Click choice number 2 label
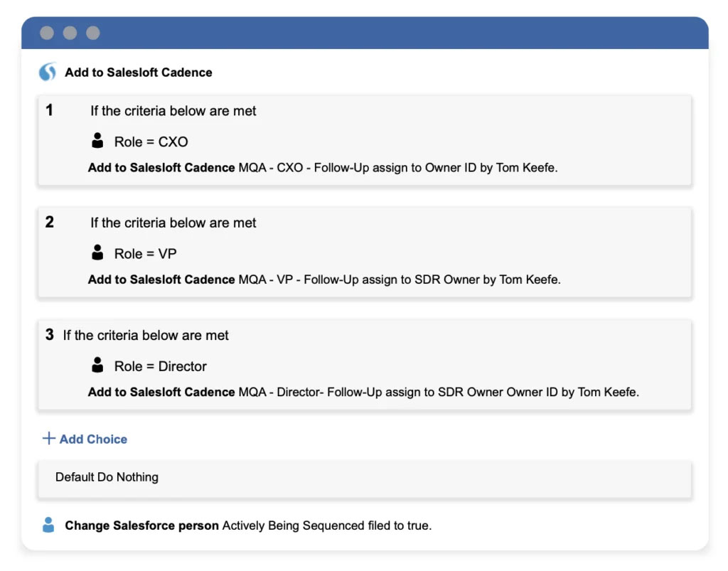This screenshot has height=571, width=728. pos(49,222)
